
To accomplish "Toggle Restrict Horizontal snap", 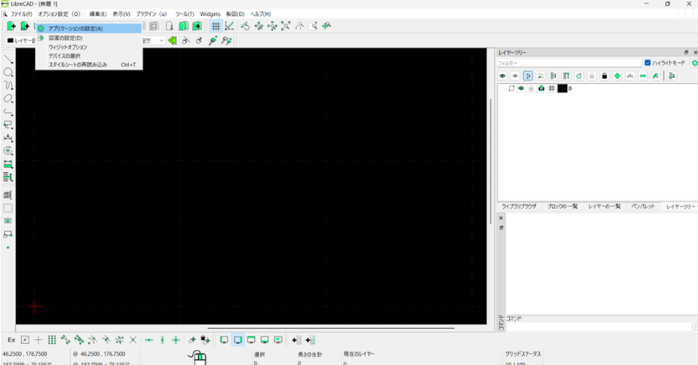I will tap(149, 340).
